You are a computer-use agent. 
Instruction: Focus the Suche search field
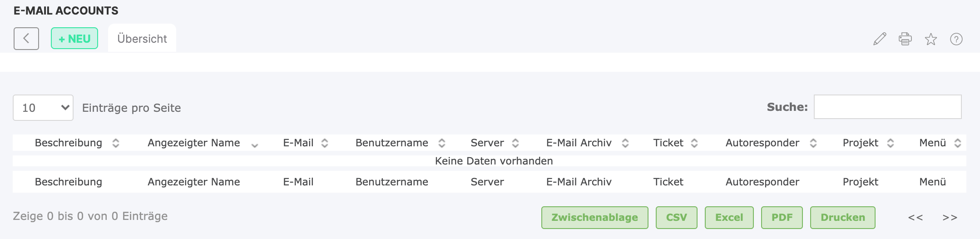click(x=887, y=107)
